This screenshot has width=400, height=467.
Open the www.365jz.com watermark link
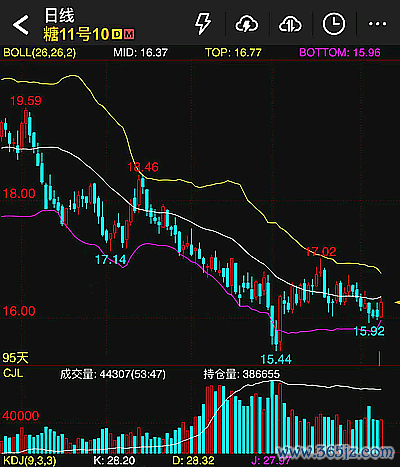[x=335, y=452]
